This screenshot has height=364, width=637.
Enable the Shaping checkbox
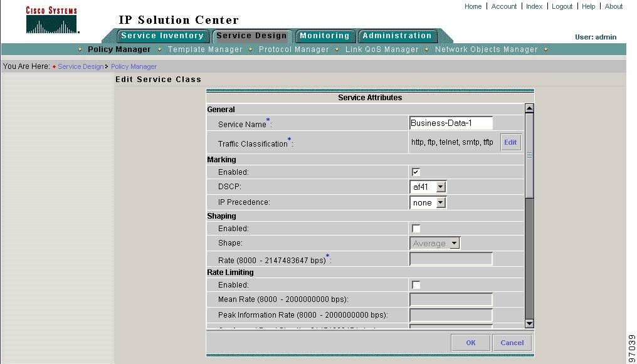pyautogui.click(x=416, y=228)
